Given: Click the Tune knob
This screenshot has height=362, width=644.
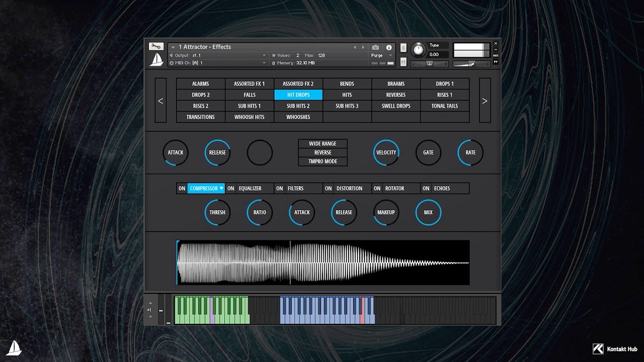Looking at the screenshot, I should coord(418,49).
